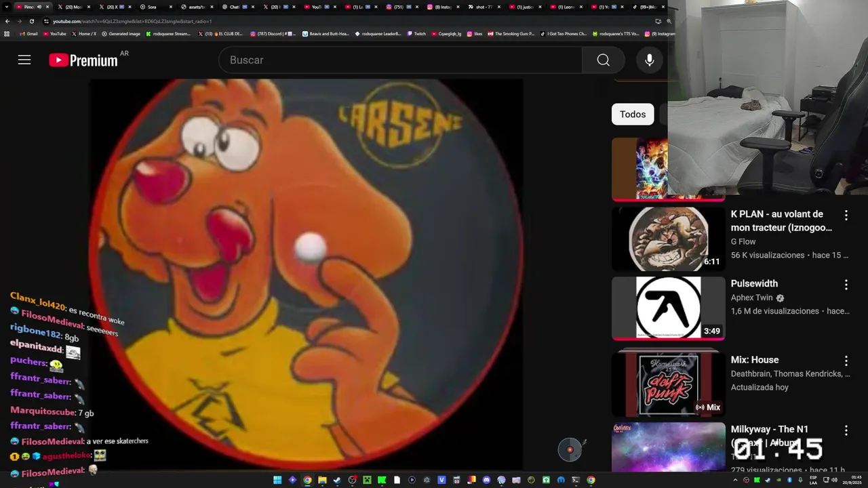Open options for Mix: House

(x=846, y=361)
